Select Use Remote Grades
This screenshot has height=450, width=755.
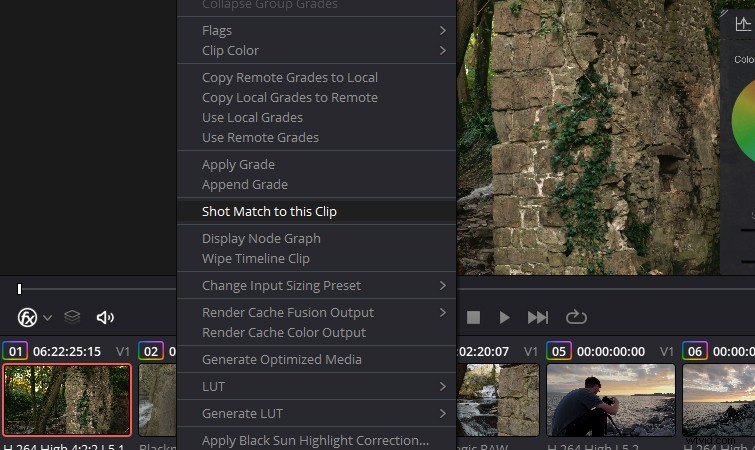316,138
